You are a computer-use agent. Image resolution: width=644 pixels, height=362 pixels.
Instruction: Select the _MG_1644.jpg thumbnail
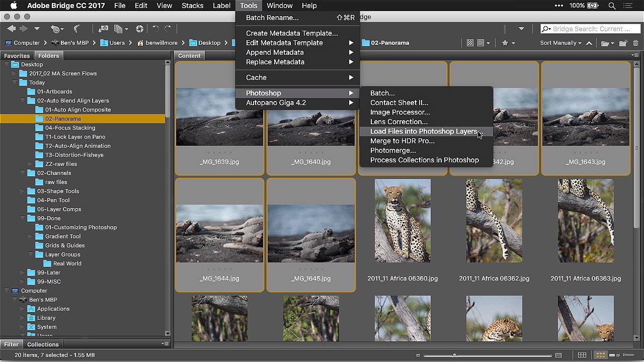(x=219, y=234)
